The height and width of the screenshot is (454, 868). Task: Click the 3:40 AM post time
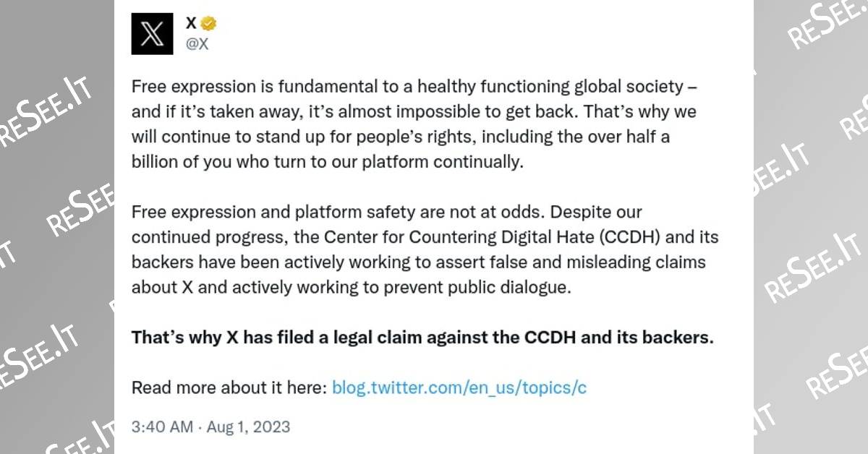[x=162, y=427]
